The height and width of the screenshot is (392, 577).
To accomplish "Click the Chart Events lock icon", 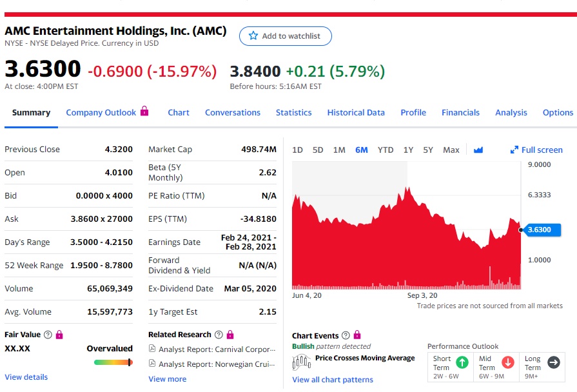I will click(x=357, y=335).
